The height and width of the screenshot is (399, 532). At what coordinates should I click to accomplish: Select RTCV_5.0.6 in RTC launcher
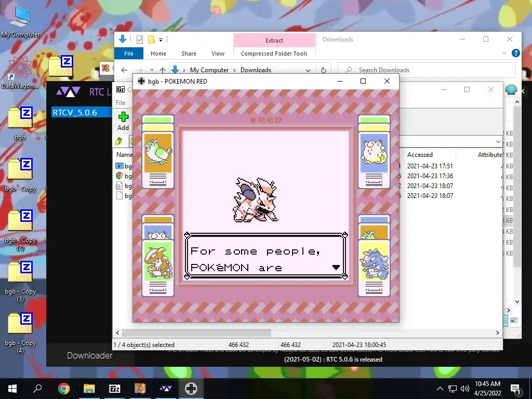point(82,112)
